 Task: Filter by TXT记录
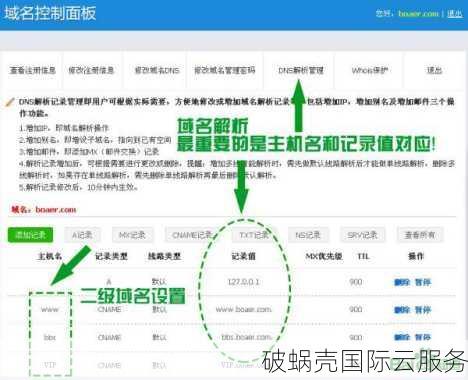pyautogui.click(x=253, y=235)
